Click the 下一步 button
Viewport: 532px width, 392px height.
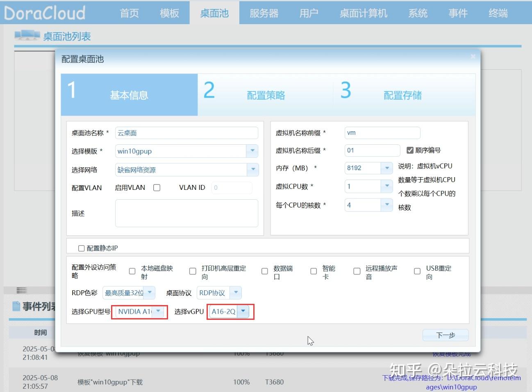pyautogui.click(x=445, y=335)
